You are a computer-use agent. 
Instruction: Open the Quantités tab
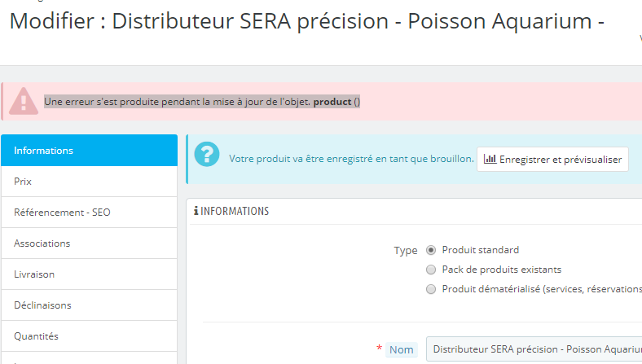89,335
